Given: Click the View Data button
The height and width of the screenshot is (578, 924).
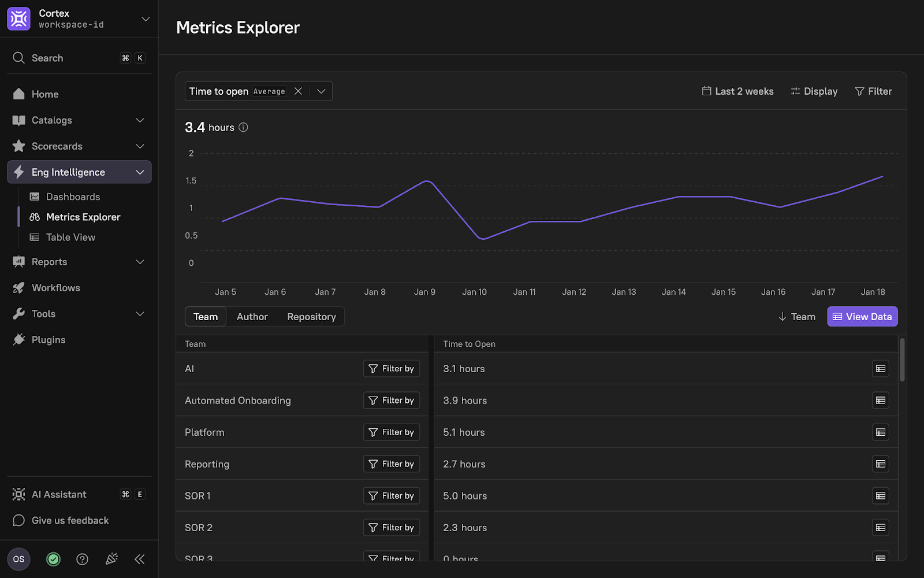Looking at the screenshot, I should 862,317.
